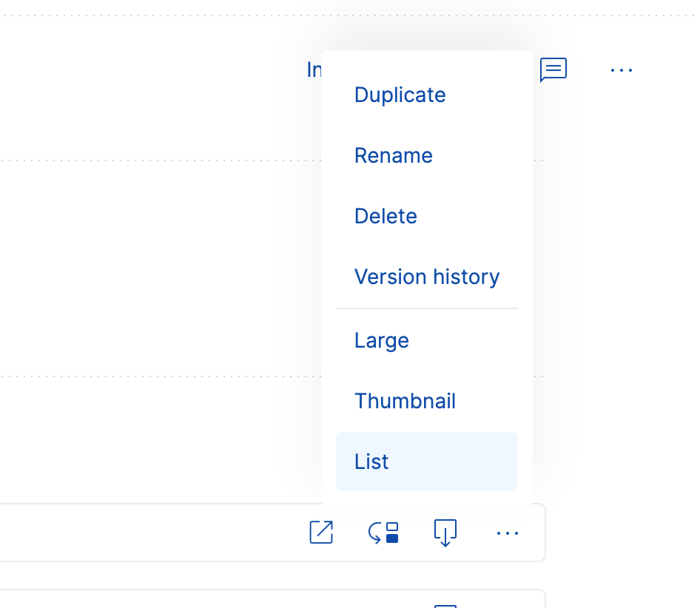Open the comments speech bubble icon
The image size is (700, 608).
click(x=553, y=70)
